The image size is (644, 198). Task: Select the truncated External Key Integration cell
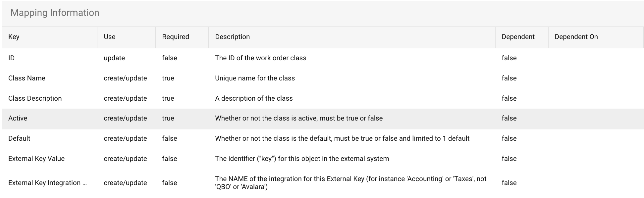click(47, 183)
